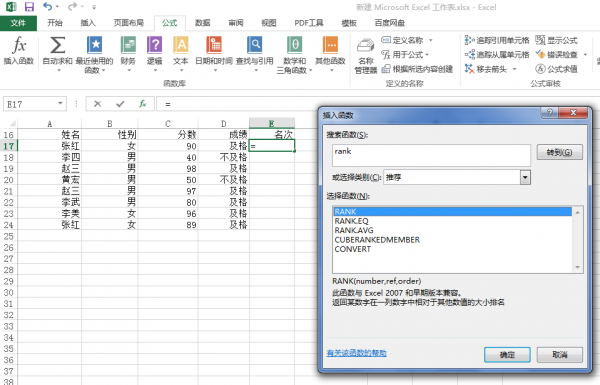Click Show Formulas (显示公式)

[x=556, y=40]
